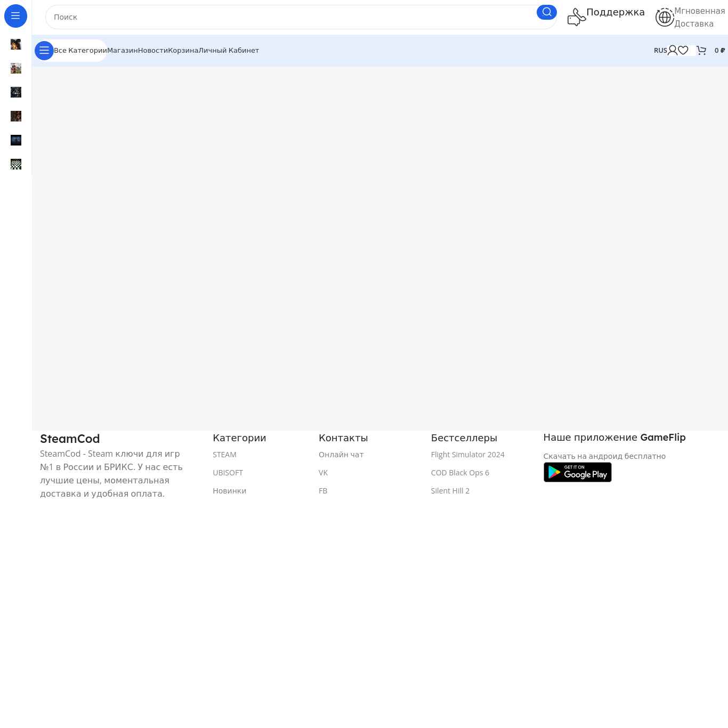This screenshot has width=728, height=728.
Task: Open the shopping cart icon
Action: coord(701,50)
